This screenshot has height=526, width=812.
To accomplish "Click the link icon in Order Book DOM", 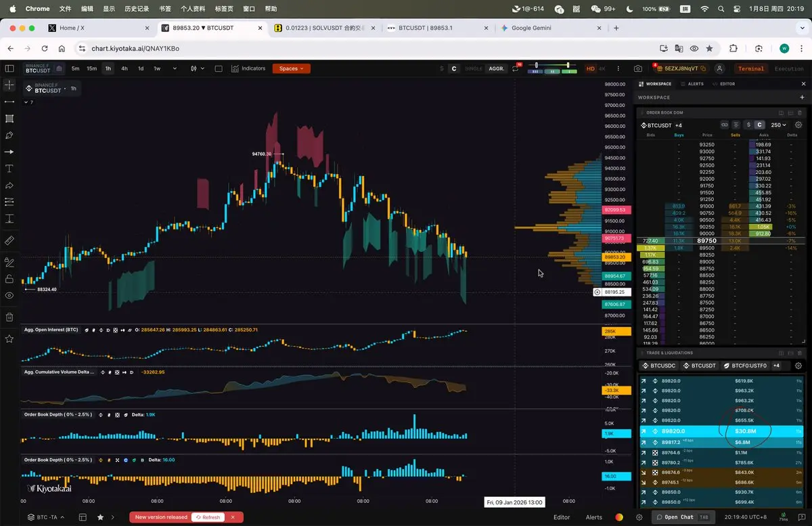I will pos(724,125).
